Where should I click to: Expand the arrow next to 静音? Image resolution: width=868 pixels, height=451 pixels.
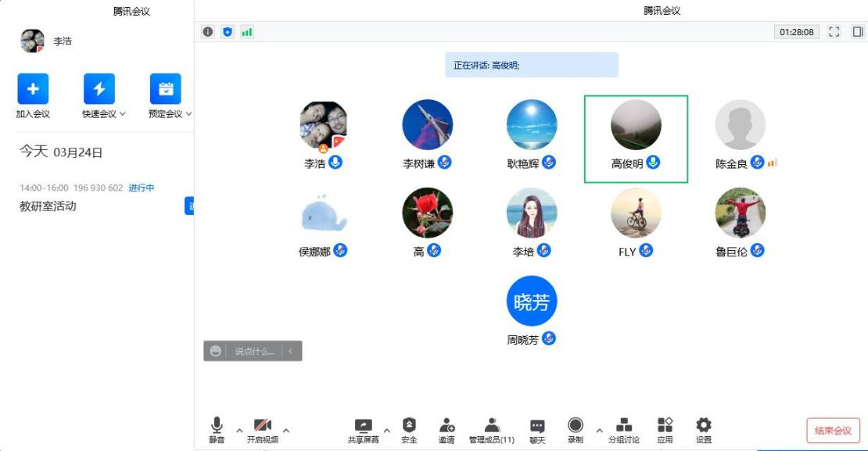click(x=239, y=430)
